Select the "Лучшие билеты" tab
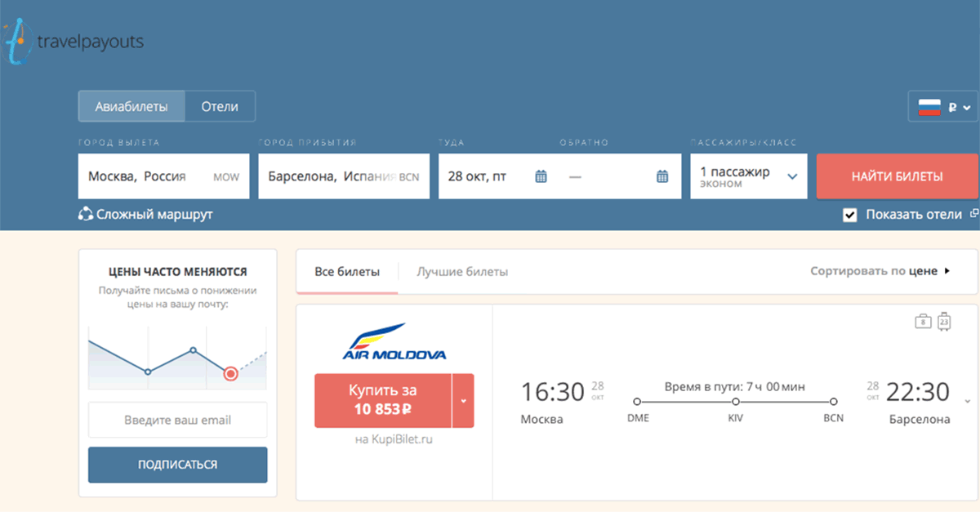The width and height of the screenshot is (980, 512). coord(462,272)
